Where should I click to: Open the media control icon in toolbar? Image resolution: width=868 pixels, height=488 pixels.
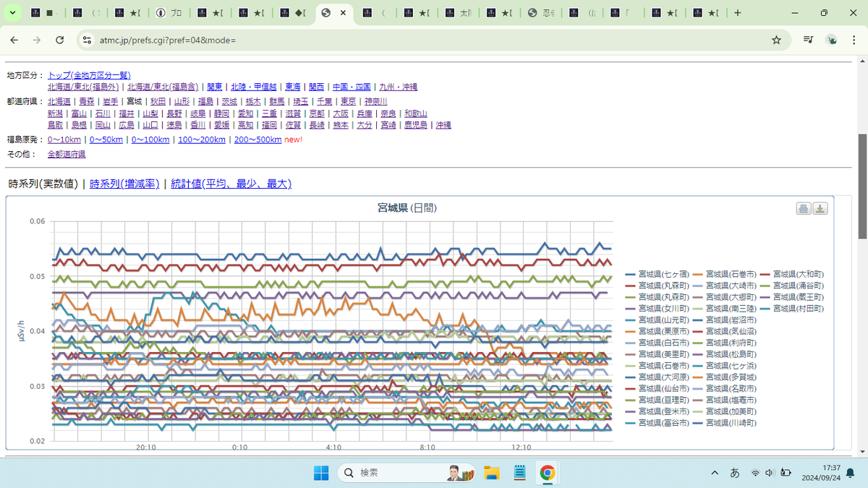click(x=808, y=40)
